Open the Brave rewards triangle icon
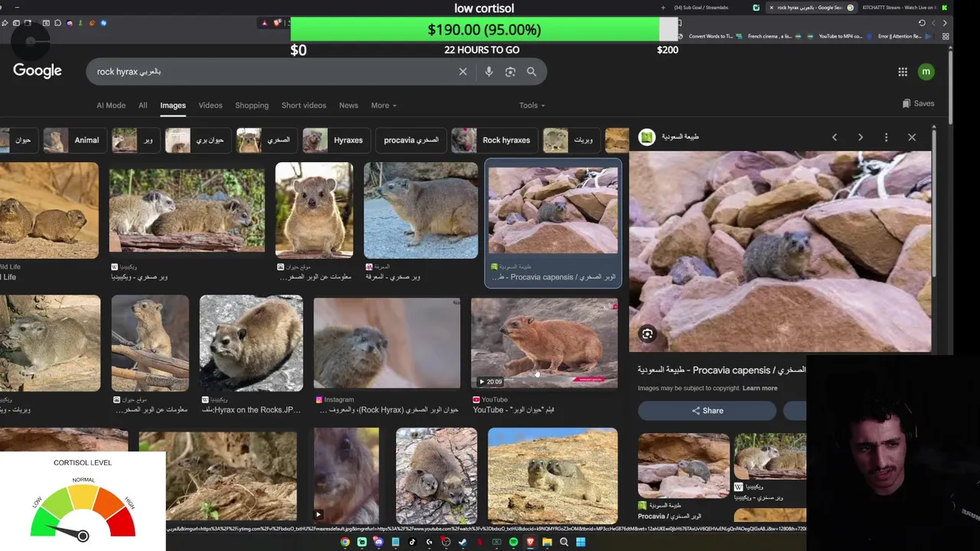Screen dimensions: 980x551 [264, 23]
